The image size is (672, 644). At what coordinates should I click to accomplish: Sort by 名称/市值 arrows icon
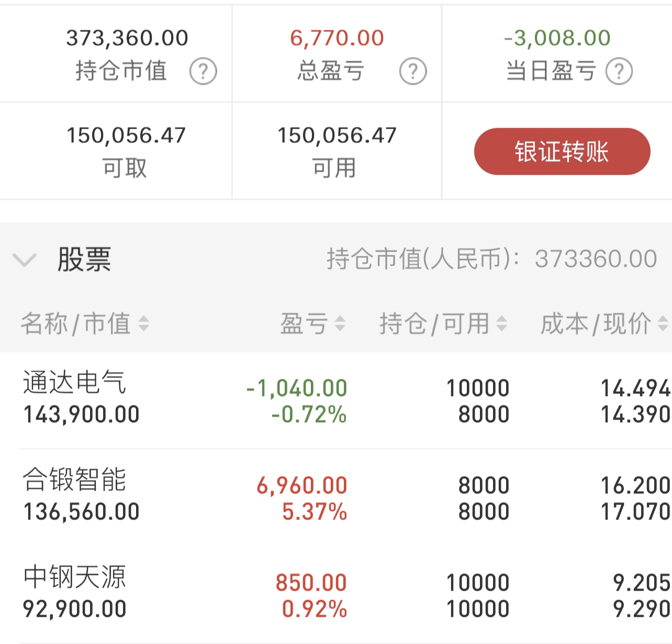coord(143,324)
